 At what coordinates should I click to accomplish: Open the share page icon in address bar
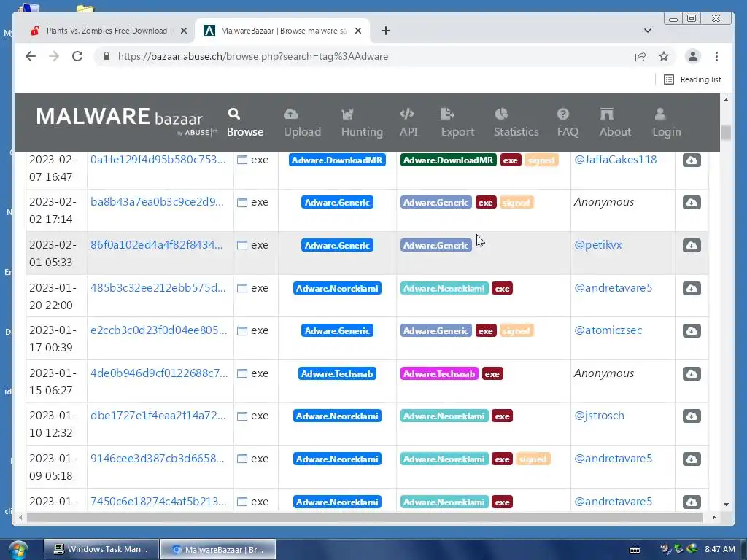640,57
